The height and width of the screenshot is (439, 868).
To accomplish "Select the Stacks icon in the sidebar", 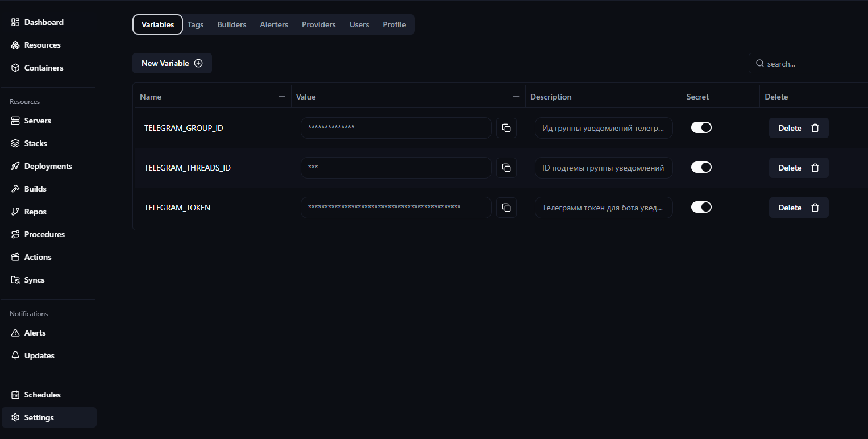I will 15,143.
